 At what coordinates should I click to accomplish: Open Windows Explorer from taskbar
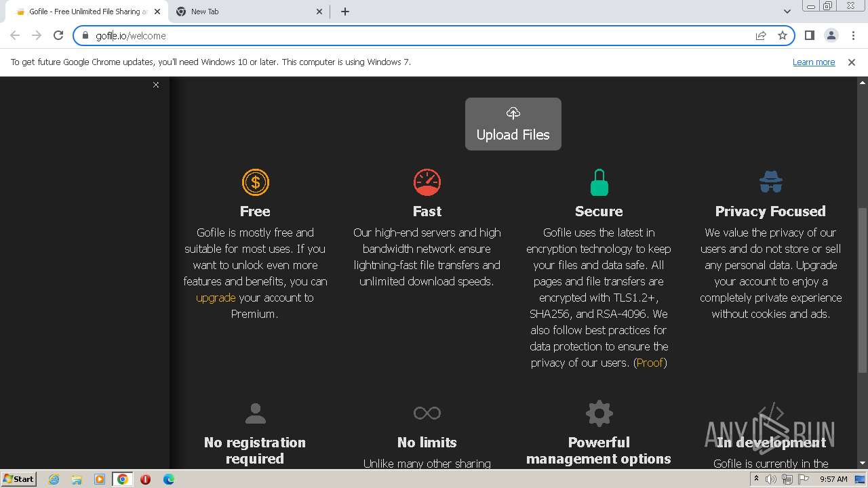click(x=77, y=479)
